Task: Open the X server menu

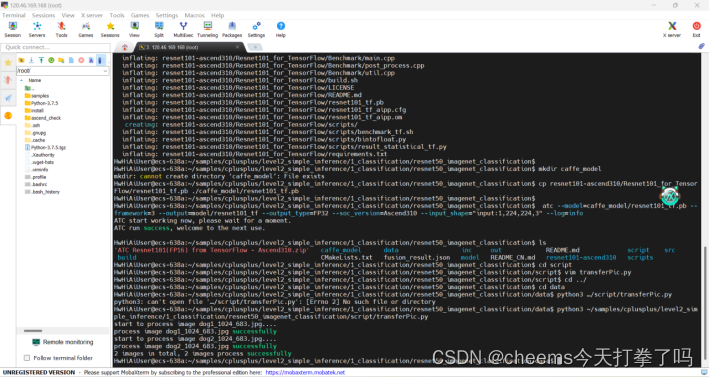Action: tap(92, 15)
